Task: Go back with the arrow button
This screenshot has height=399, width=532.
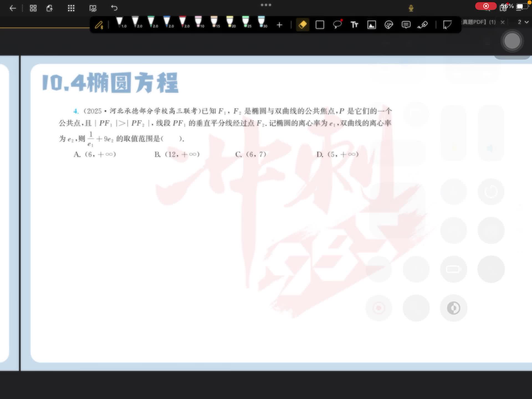Action: pos(13,8)
